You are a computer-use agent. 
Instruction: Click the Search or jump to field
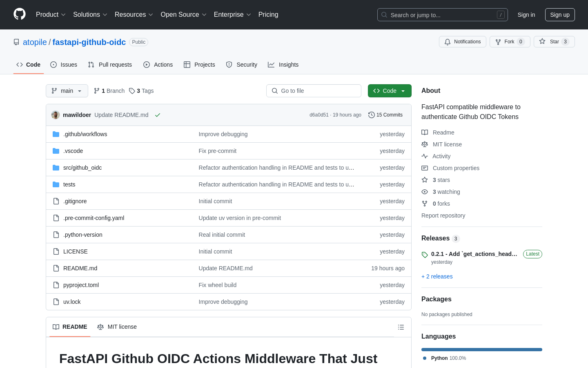pos(443,15)
